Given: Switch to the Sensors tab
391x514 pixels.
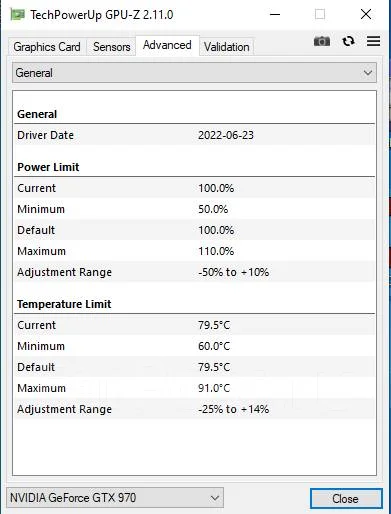Looking at the screenshot, I should [111, 47].
